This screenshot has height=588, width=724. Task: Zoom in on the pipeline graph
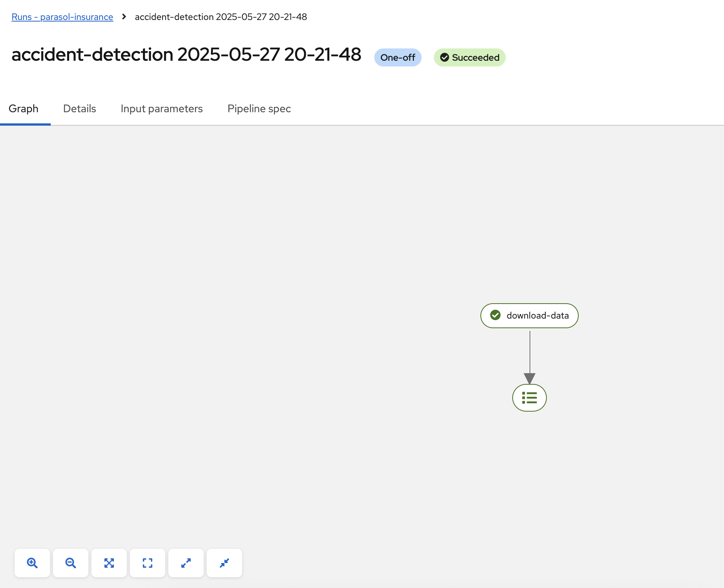point(32,563)
